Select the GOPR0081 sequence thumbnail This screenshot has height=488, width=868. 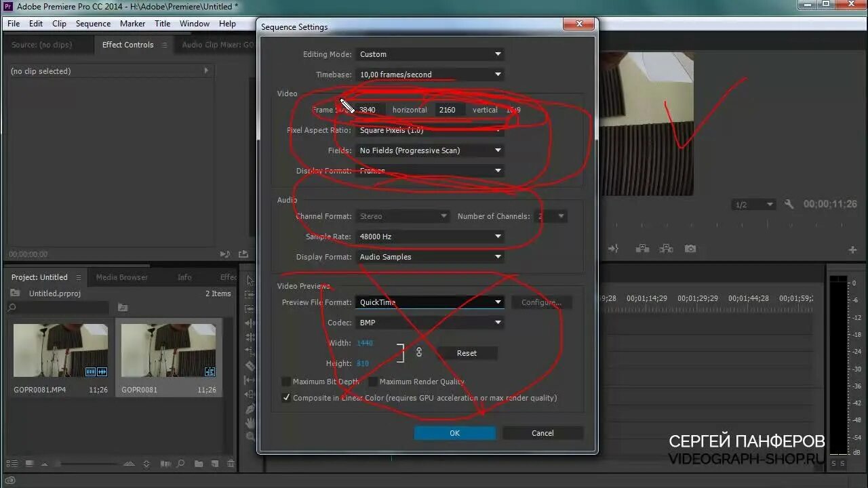(x=168, y=350)
